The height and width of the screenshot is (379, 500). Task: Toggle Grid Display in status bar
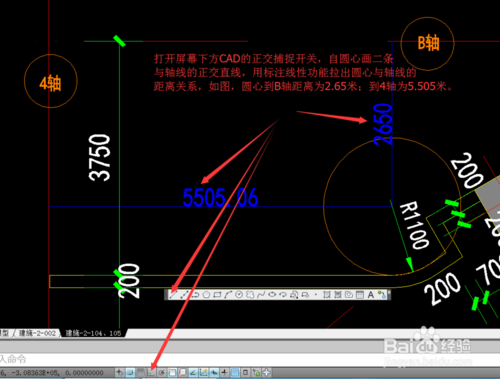(x=141, y=372)
